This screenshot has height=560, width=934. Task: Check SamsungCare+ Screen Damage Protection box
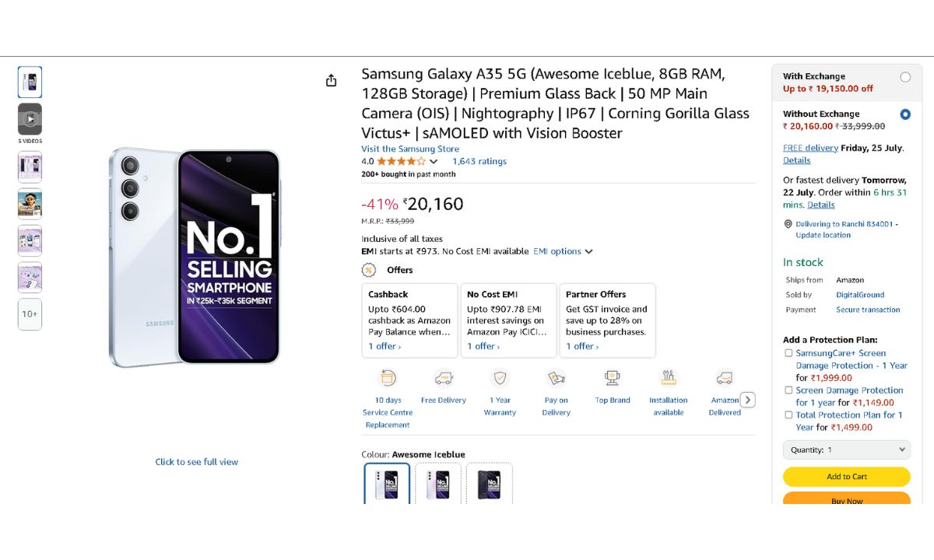point(788,353)
